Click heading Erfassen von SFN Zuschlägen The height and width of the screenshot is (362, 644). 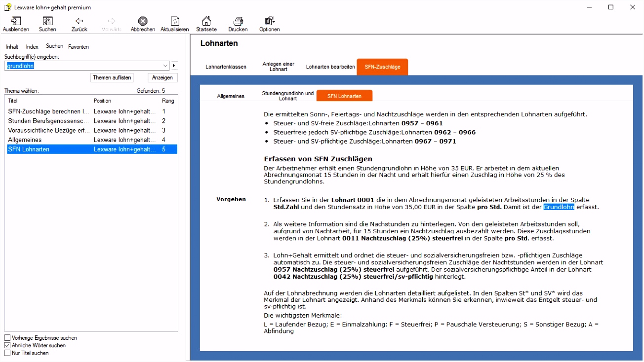coord(318,159)
